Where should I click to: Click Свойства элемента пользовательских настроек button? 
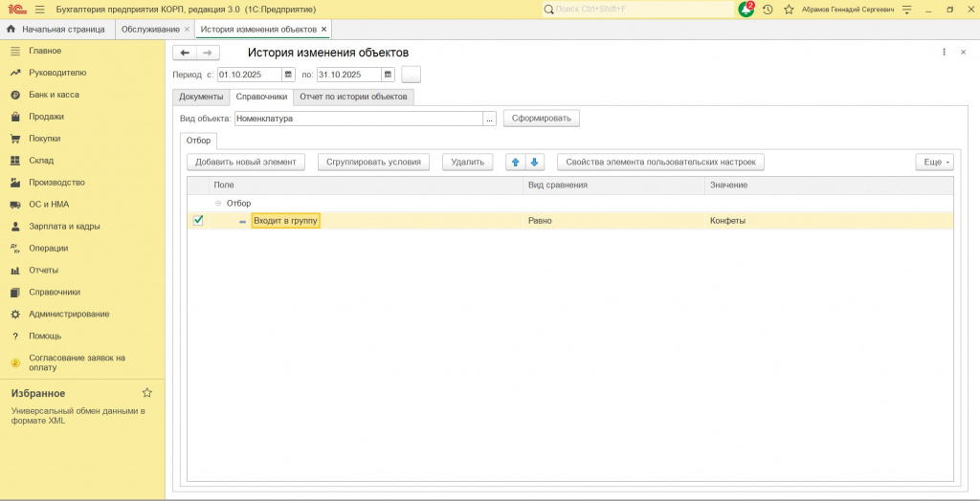tap(660, 162)
